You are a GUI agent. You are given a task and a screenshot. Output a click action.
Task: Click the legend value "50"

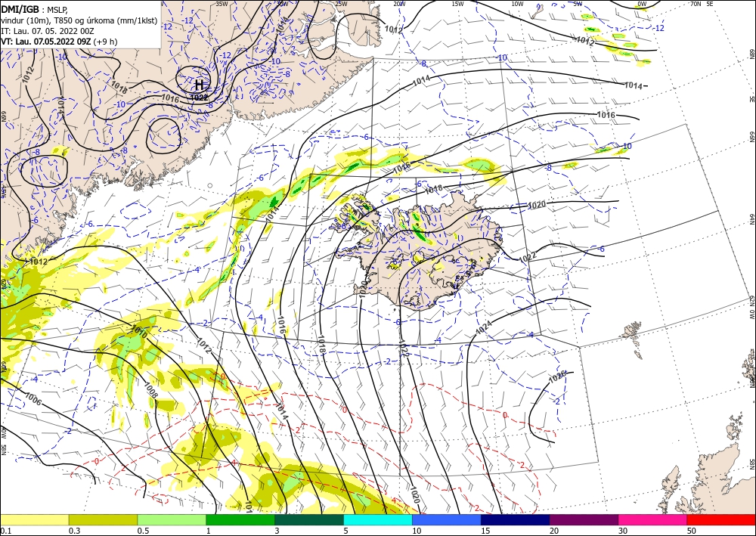click(692, 531)
